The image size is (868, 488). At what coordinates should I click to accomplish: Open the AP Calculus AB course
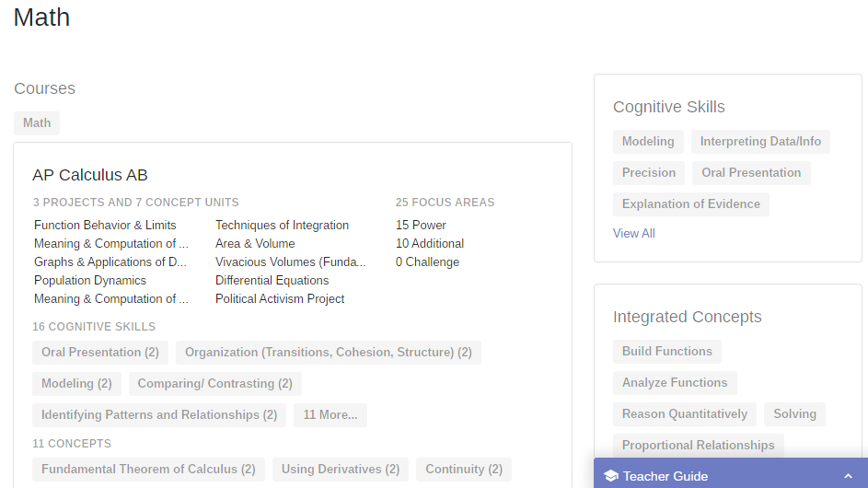90,175
